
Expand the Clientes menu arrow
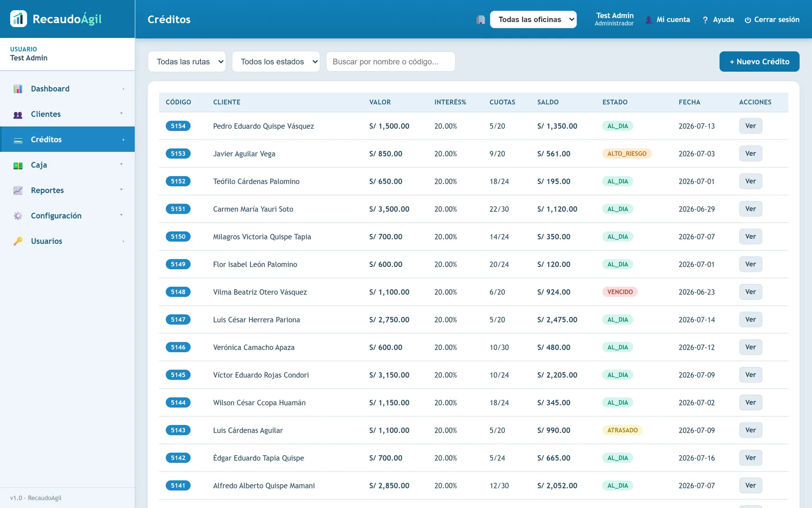click(x=121, y=113)
